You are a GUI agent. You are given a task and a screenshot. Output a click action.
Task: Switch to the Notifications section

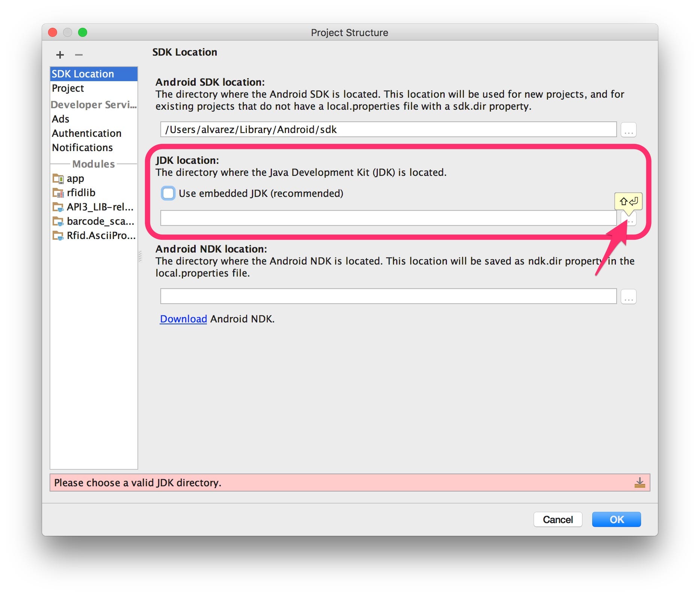pyautogui.click(x=82, y=148)
